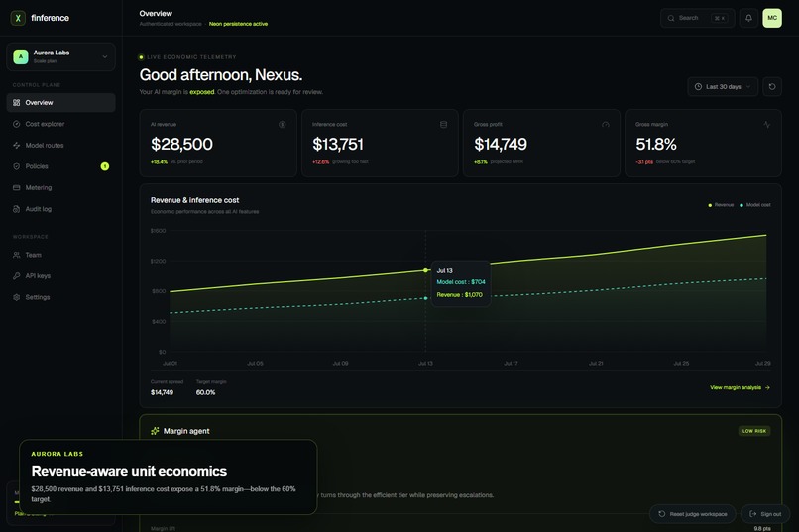Screen dimensions: 799x532
Task: Click the Gross margin activity icon
Action: point(767,124)
